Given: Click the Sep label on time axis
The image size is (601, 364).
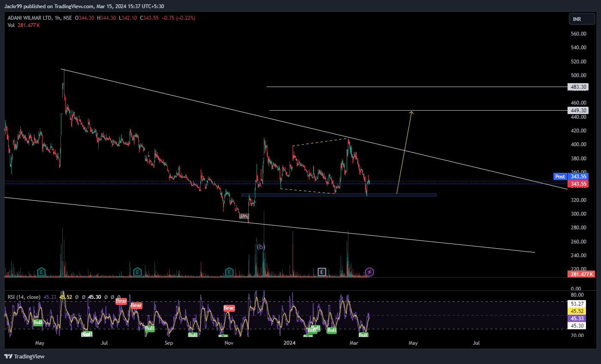Looking at the screenshot, I should point(169,343).
